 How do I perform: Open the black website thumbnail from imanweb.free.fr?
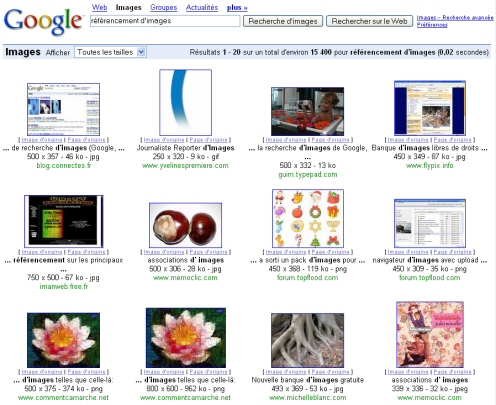pyautogui.click(x=64, y=221)
